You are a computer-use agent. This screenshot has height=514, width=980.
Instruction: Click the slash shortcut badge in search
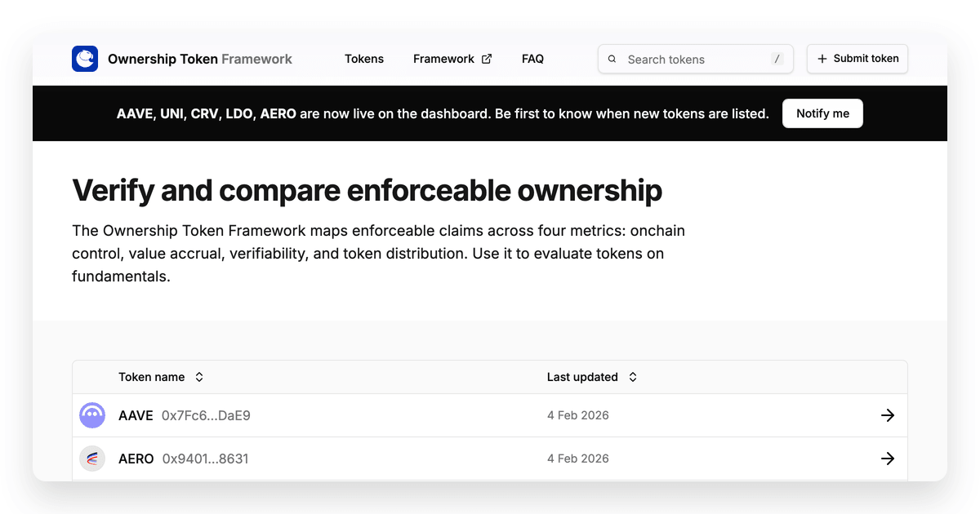click(x=777, y=59)
